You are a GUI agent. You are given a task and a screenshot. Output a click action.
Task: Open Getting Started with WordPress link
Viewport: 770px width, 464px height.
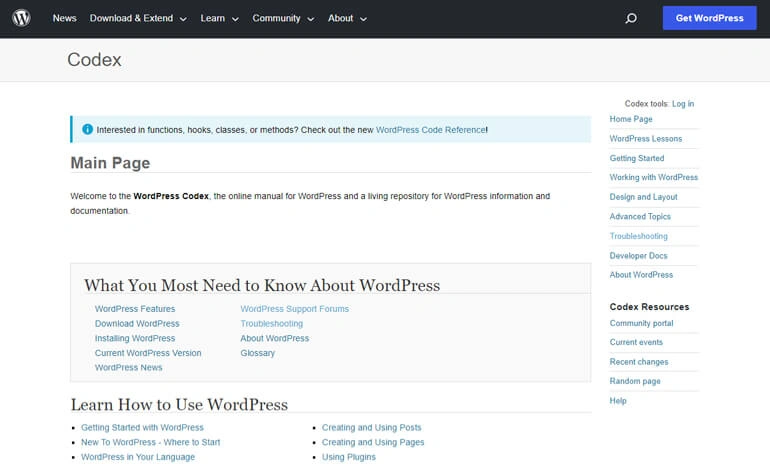click(x=142, y=428)
